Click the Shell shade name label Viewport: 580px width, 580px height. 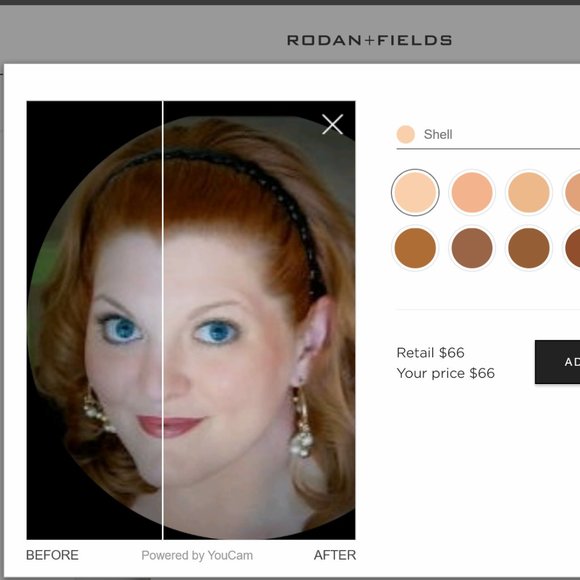pyautogui.click(x=438, y=134)
